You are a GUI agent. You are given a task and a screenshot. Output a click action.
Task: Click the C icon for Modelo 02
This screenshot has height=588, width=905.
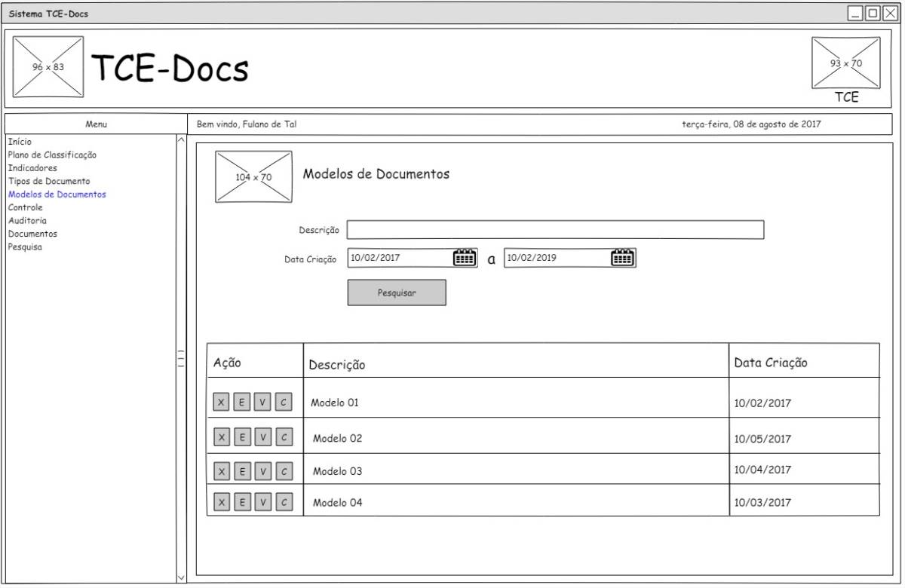pos(284,437)
